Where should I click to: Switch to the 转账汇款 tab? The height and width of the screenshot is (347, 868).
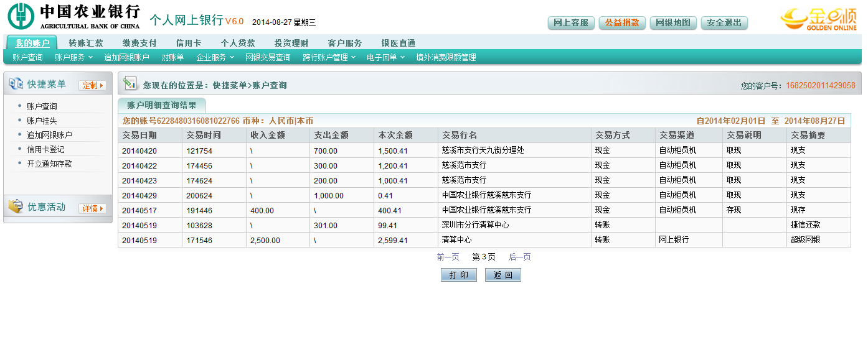tap(86, 43)
